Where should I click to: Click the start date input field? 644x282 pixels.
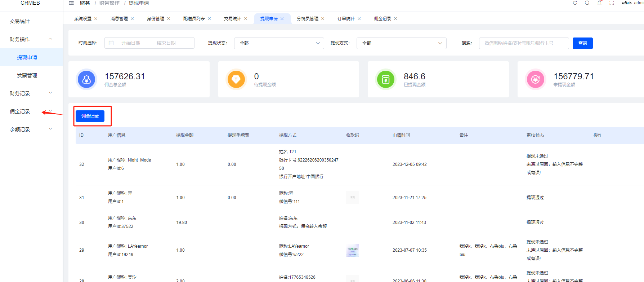point(131,43)
